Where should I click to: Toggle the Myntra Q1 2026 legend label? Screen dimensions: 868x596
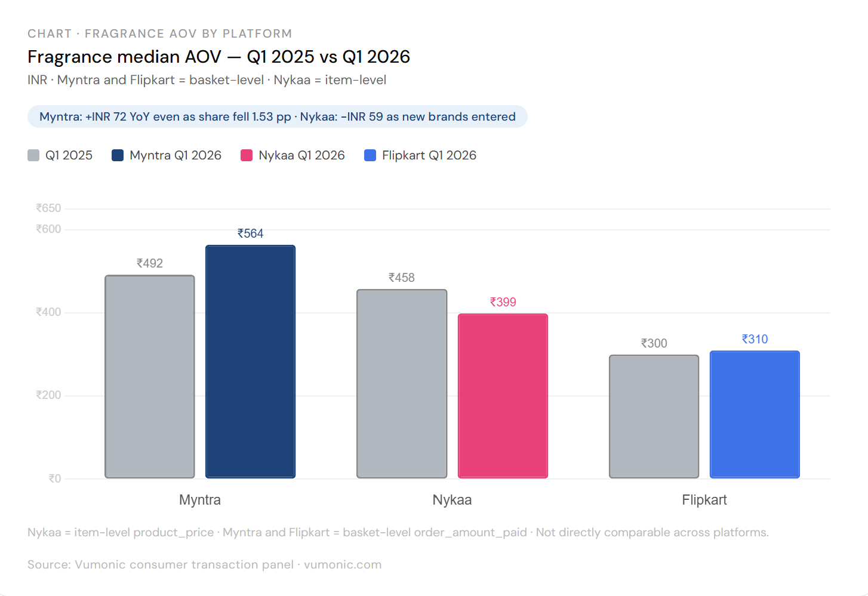176,155
